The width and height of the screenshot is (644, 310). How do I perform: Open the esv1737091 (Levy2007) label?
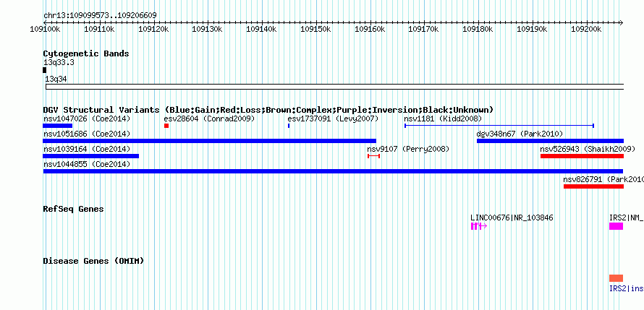click(x=333, y=119)
